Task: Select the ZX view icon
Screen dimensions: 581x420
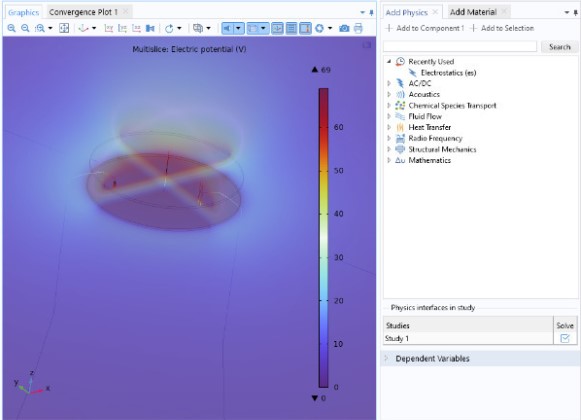Action: pos(136,28)
